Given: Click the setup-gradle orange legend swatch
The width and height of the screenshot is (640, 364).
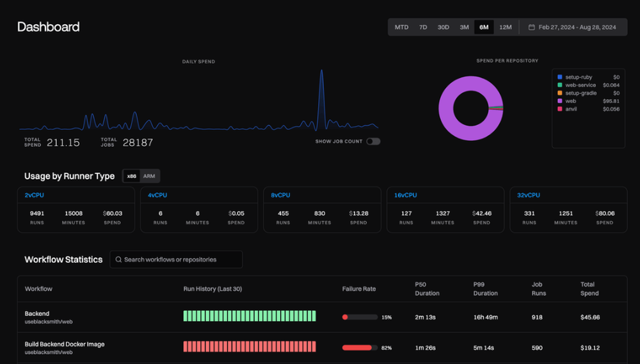Looking at the screenshot, I should 560,93.
